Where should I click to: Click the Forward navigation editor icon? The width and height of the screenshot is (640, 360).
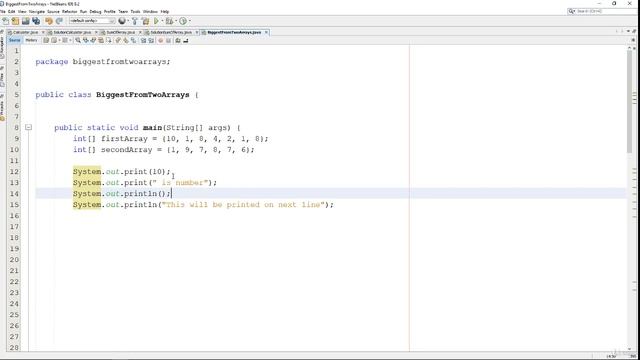64,40
